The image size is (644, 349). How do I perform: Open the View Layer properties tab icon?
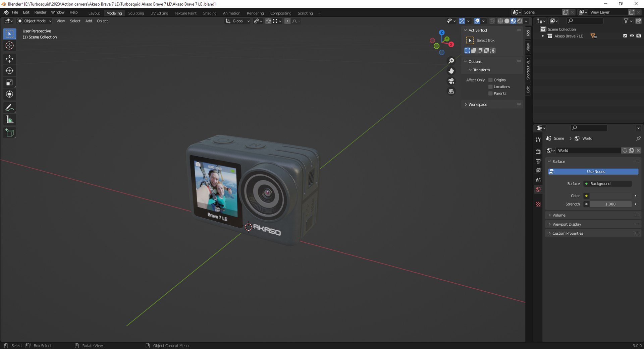(x=538, y=171)
